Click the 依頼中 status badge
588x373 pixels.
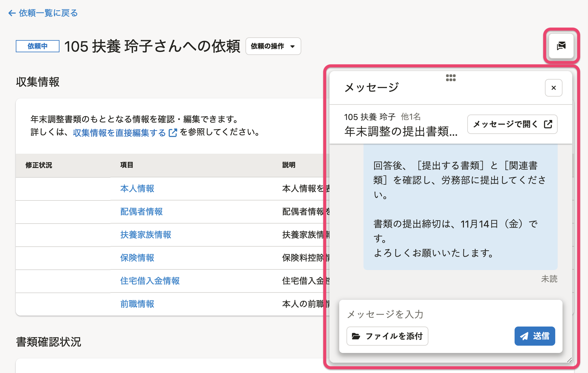(x=38, y=46)
